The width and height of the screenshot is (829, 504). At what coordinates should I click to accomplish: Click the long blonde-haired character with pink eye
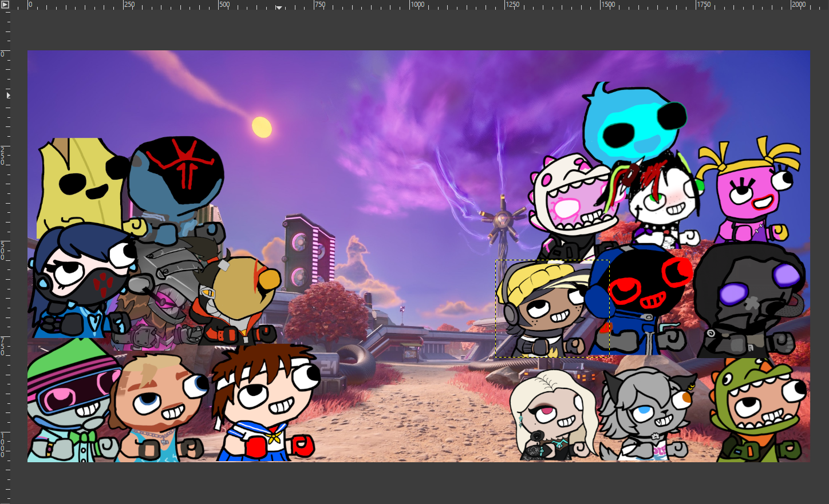coord(552,415)
